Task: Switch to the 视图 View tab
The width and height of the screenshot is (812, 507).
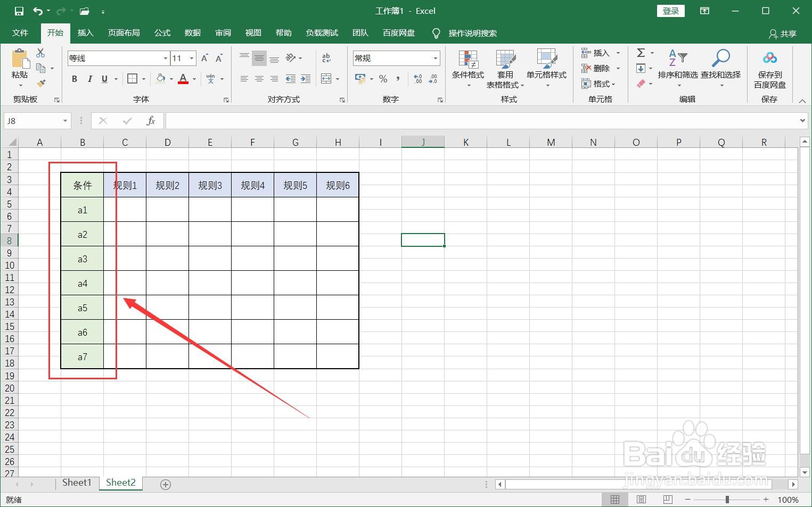Action: click(253, 33)
